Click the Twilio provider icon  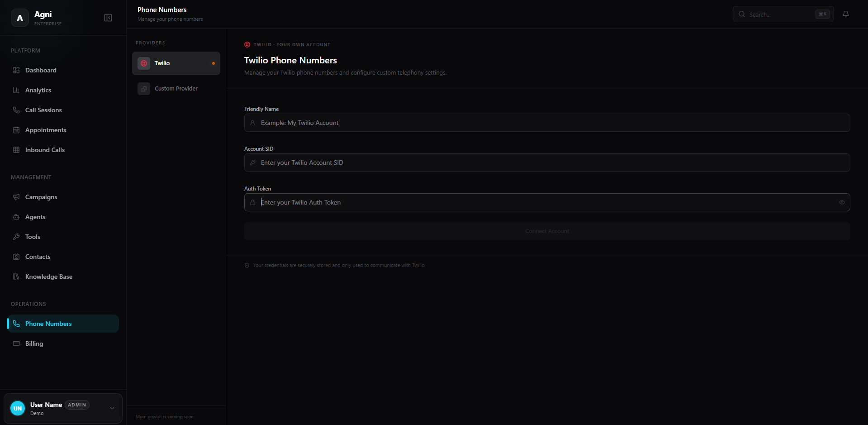(x=144, y=63)
